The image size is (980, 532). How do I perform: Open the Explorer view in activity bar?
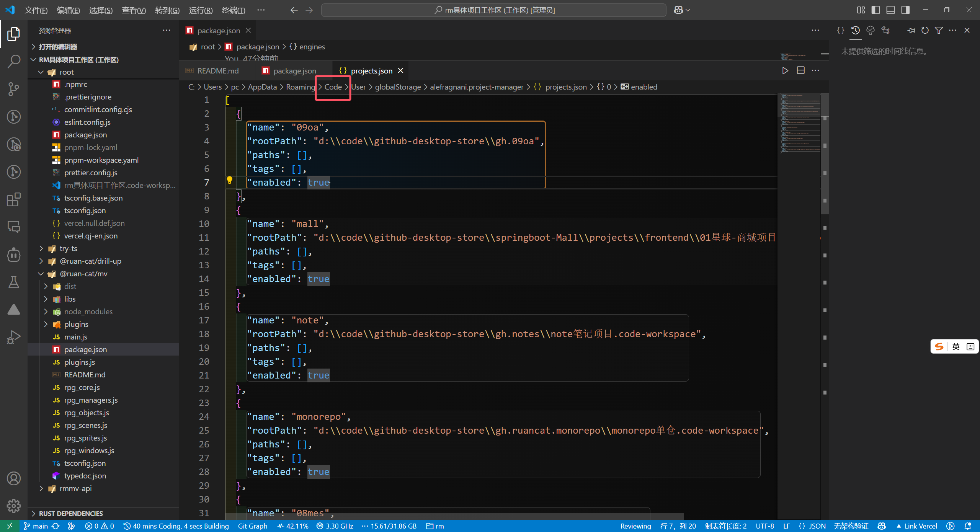coord(14,34)
